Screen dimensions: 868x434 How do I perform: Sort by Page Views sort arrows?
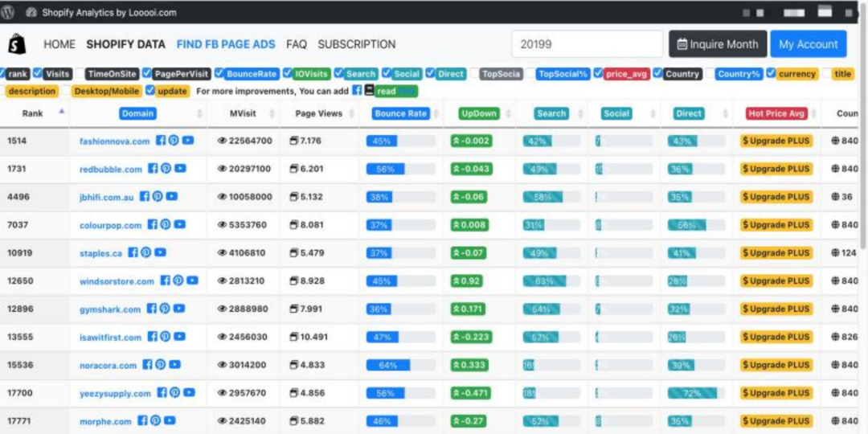coord(353,113)
